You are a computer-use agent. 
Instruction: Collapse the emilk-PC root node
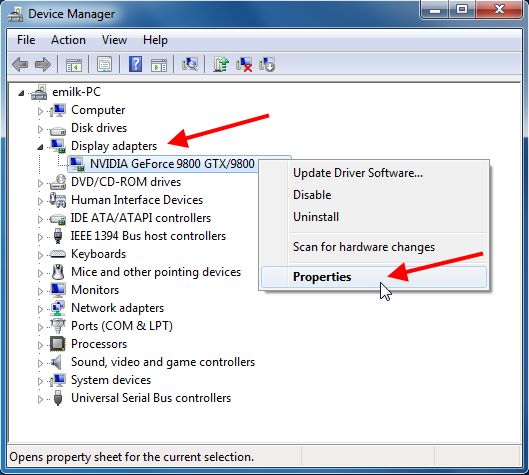pos(22,93)
